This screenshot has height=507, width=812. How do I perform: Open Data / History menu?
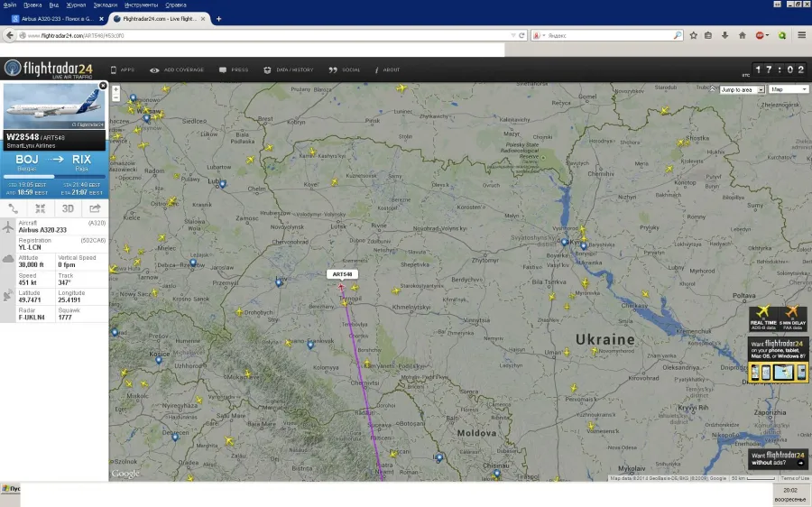[x=289, y=69]
